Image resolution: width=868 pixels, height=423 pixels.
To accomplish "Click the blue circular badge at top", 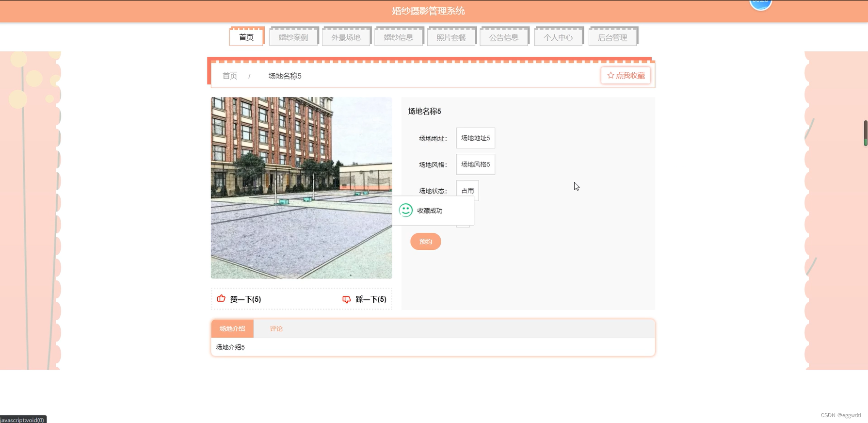I will coord(760,3).
